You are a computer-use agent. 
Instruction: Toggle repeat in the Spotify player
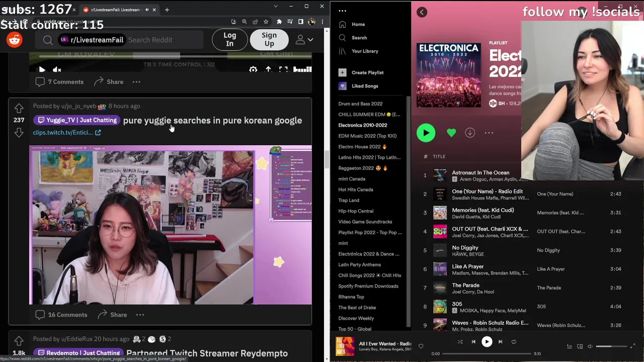point(514,342)
